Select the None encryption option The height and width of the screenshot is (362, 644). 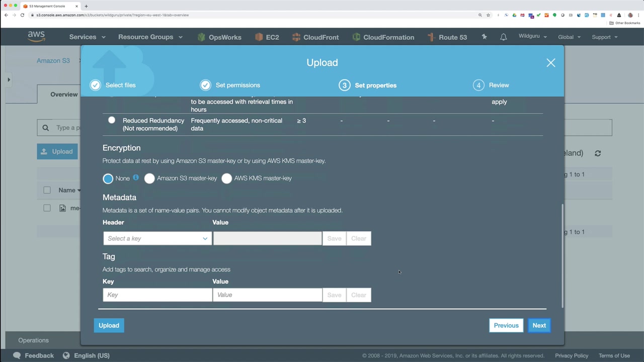coord(108,178)
